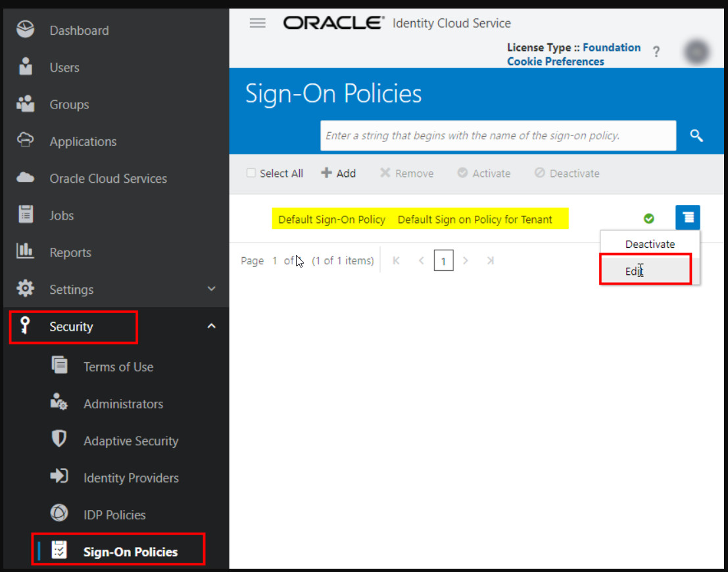Click the Reports bar chart icon

tap(25, 250)
